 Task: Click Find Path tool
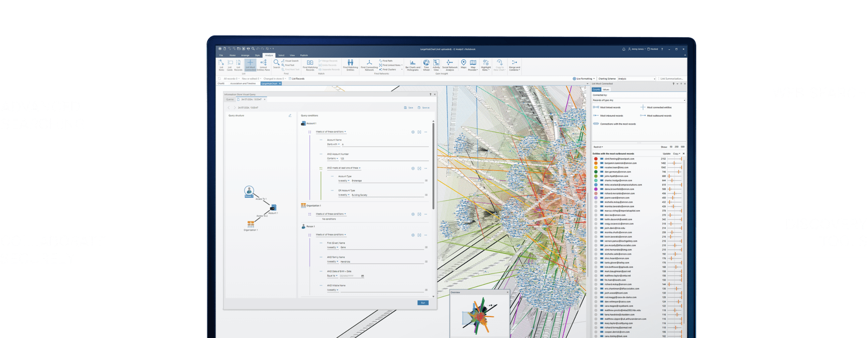pos(386,61)
